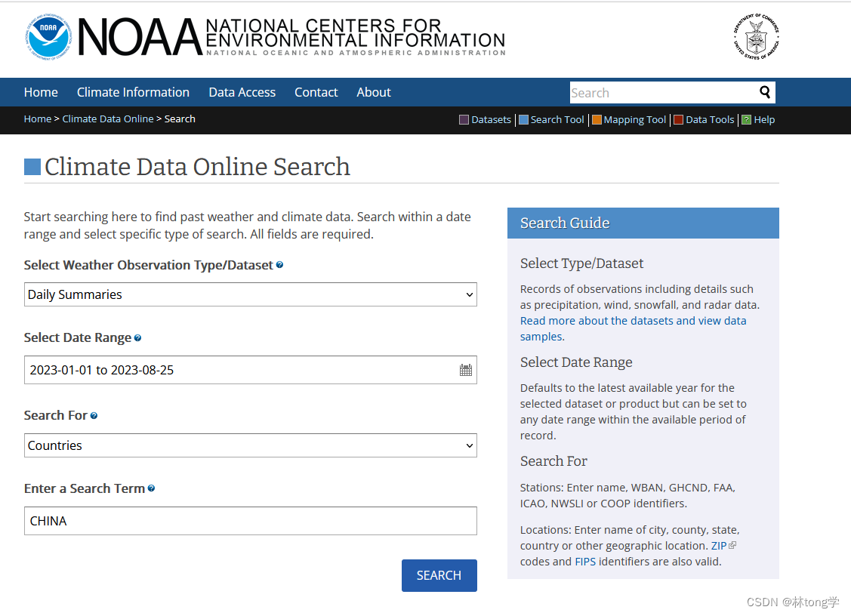Click the blue Search Tool square icon
The image size is (851, 616).
524,120
